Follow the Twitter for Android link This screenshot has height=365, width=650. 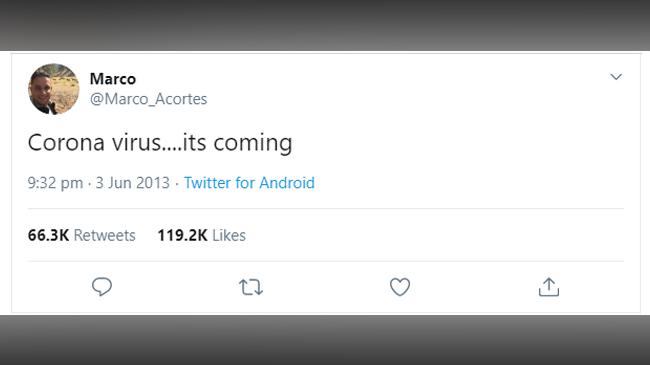(249, 183)
